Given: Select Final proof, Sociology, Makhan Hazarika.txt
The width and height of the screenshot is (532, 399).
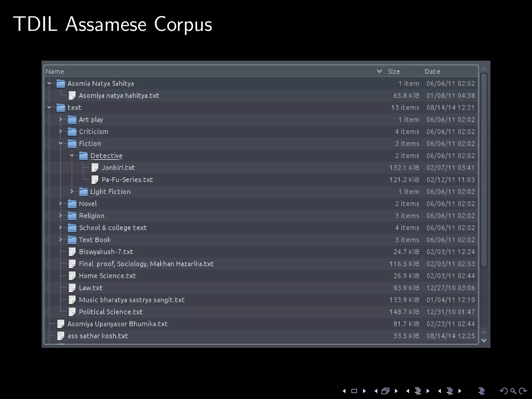Looking at the screenshot, I should pyautogui.click(x=146, y=264).
